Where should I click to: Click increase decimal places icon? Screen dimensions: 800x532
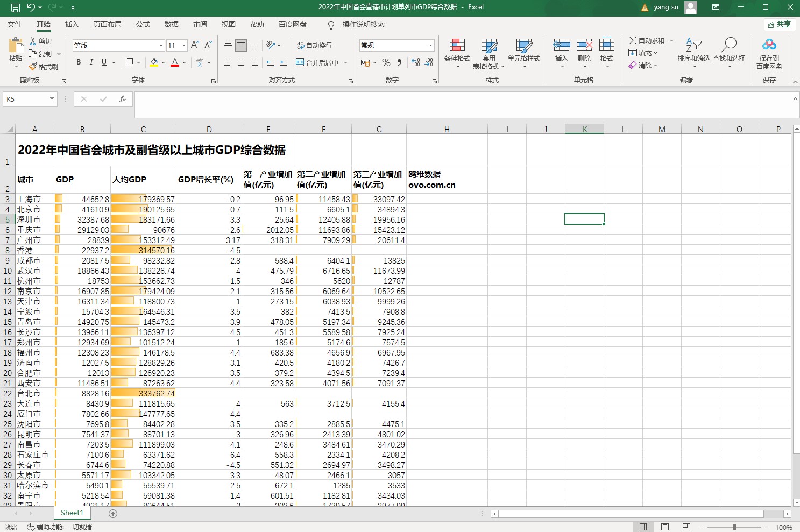(x=416, y=62)
